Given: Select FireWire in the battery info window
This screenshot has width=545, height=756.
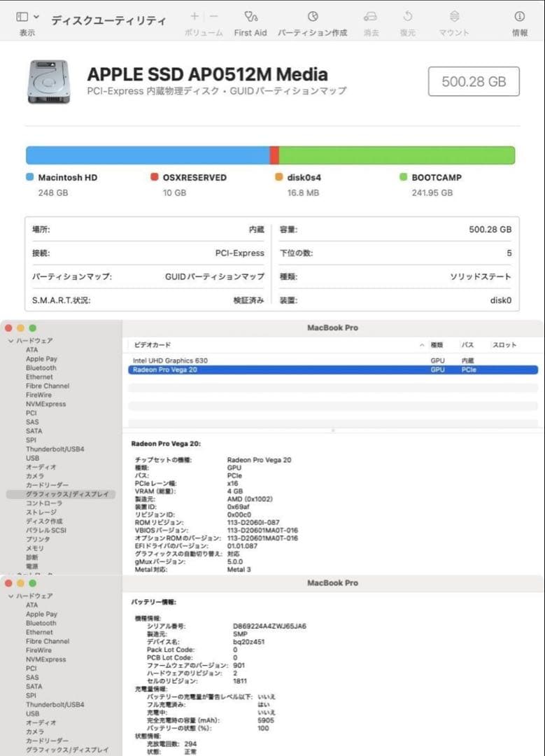Looking at the screenshot, I should 38,650.
